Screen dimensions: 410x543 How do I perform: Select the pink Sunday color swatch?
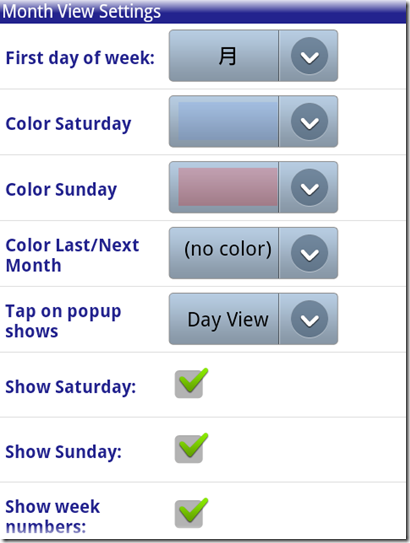(228, 187)
